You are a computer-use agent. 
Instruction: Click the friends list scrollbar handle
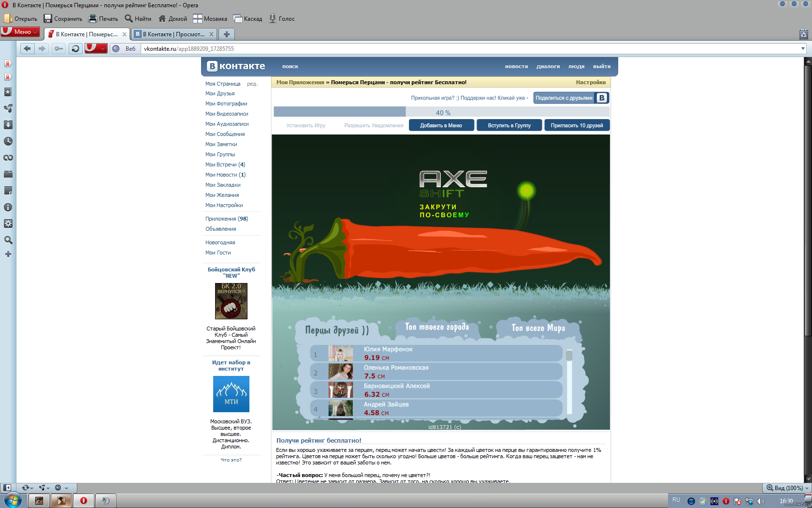(569, 355)
